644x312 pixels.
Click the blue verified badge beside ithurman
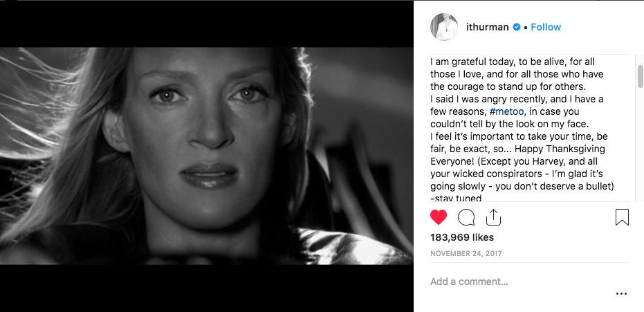pyautogui.click(x=517, y=27)
